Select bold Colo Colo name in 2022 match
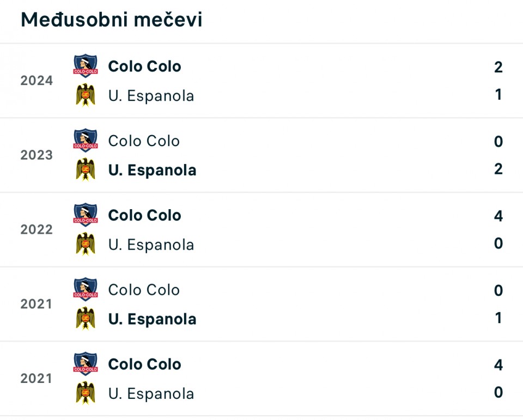This screenshot has height=420, width=523. click(x=144, y=215)
